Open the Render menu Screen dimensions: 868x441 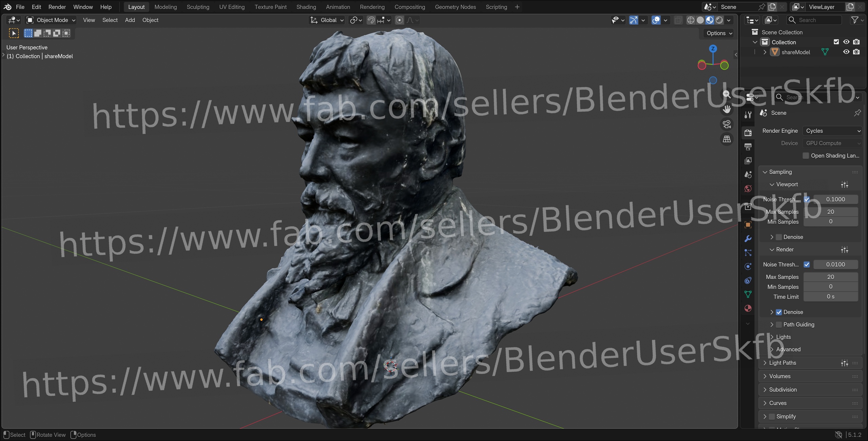click(57, 7)
